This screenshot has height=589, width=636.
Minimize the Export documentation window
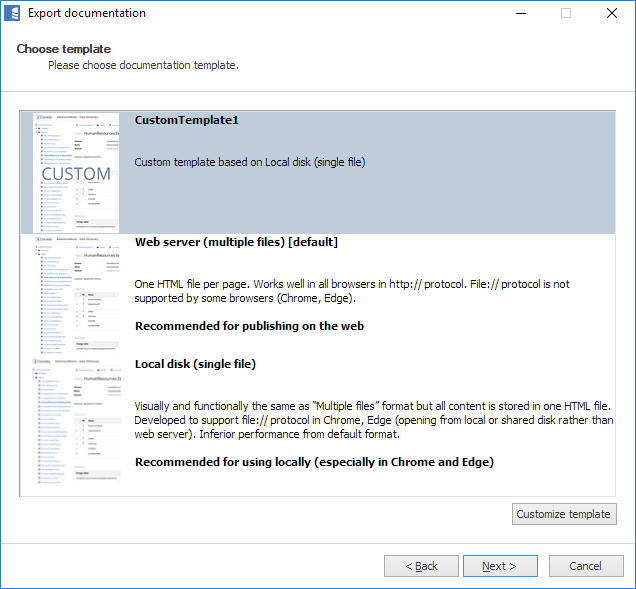(519, 14)
